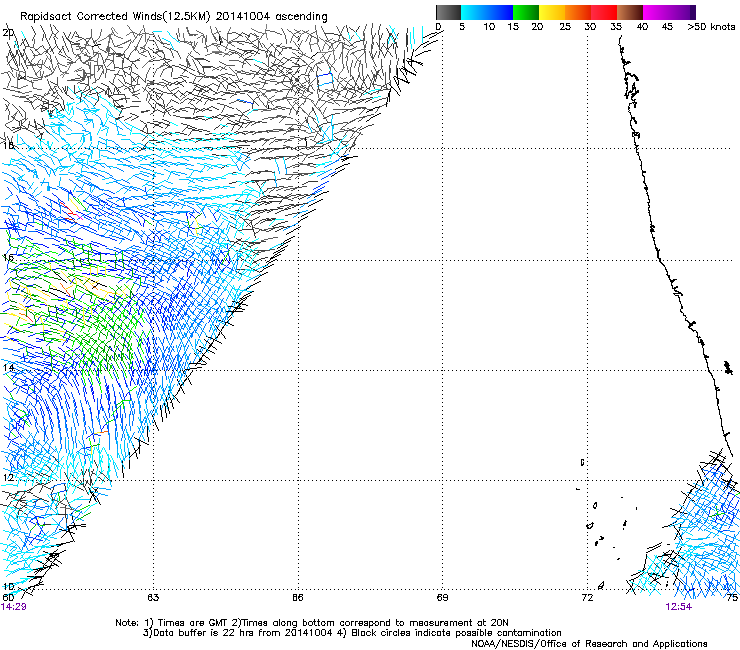Select the orange 25–30 knots legend swatch

point(578,12)
